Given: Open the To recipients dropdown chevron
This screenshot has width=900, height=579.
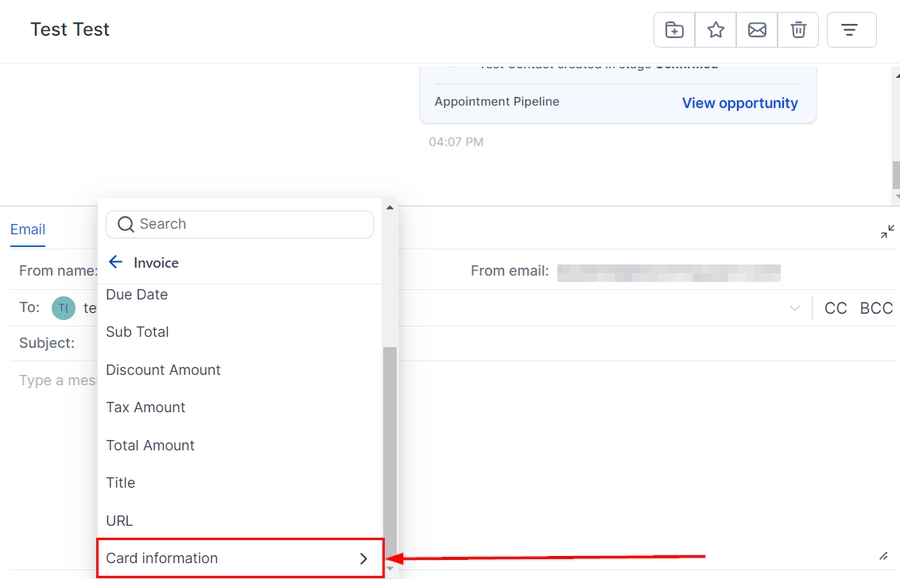Looking at the screenshot, I should click(x=795, y=308).
